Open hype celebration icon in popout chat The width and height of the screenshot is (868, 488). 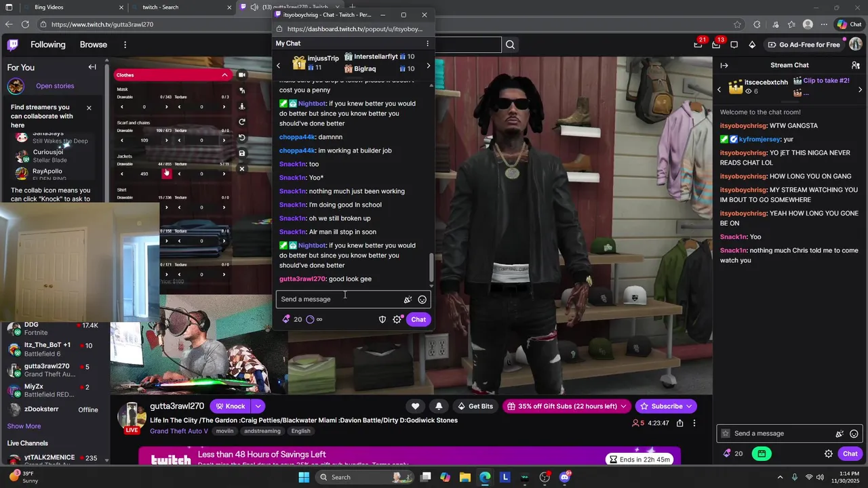click(x=408, y=300)
